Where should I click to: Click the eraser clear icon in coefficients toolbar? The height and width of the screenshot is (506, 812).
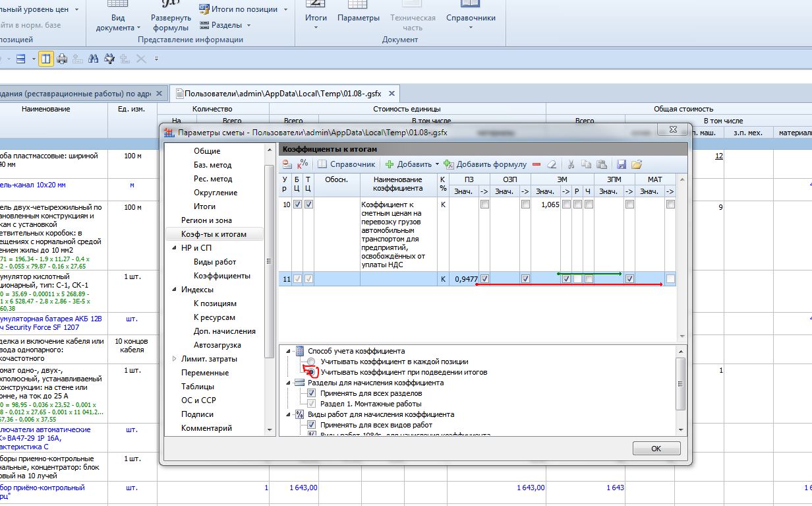coord(552,164)
